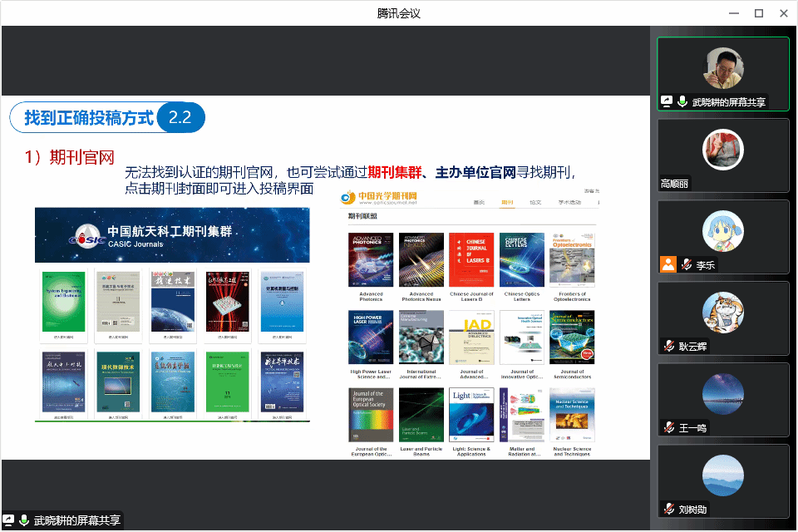Click the 中国光学期刊网 logo

[x=380, y=198]
